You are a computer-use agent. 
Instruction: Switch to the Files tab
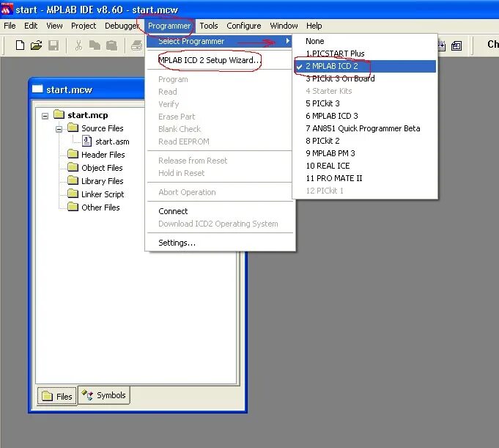(x=57, y=396)
